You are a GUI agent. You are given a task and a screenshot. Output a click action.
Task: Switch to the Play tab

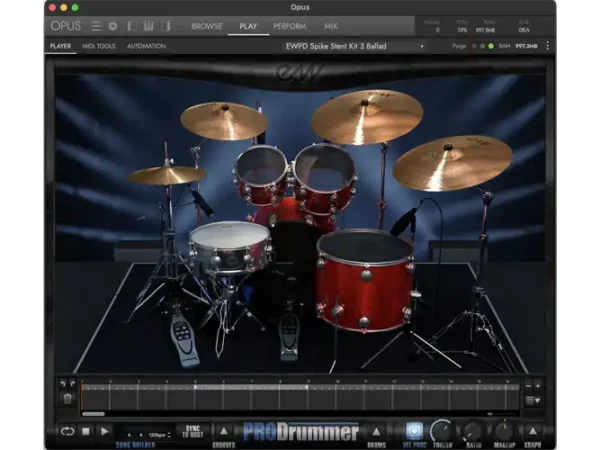(x=248, y=26)
